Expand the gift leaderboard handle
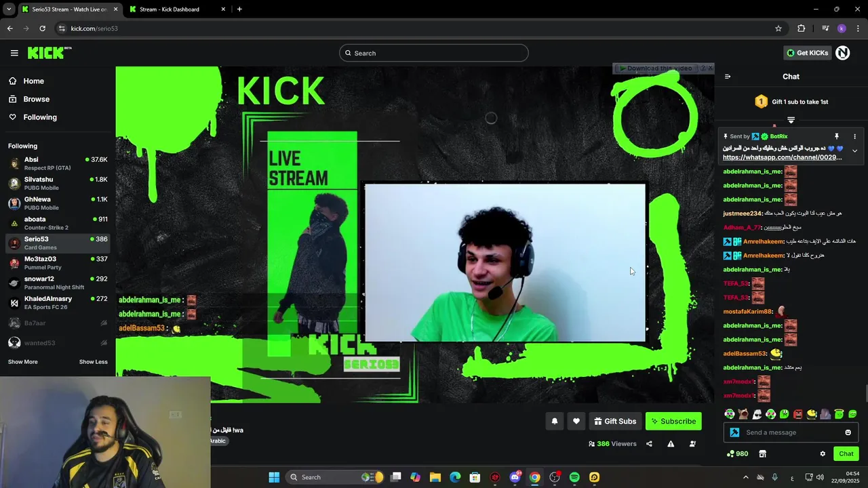 tap(791, 120)
